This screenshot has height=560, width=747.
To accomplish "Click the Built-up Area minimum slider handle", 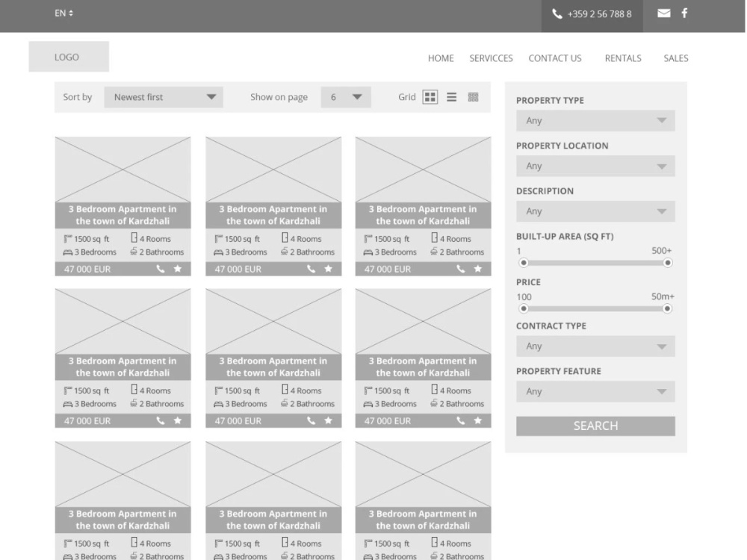I will click(x=524, y=263).
